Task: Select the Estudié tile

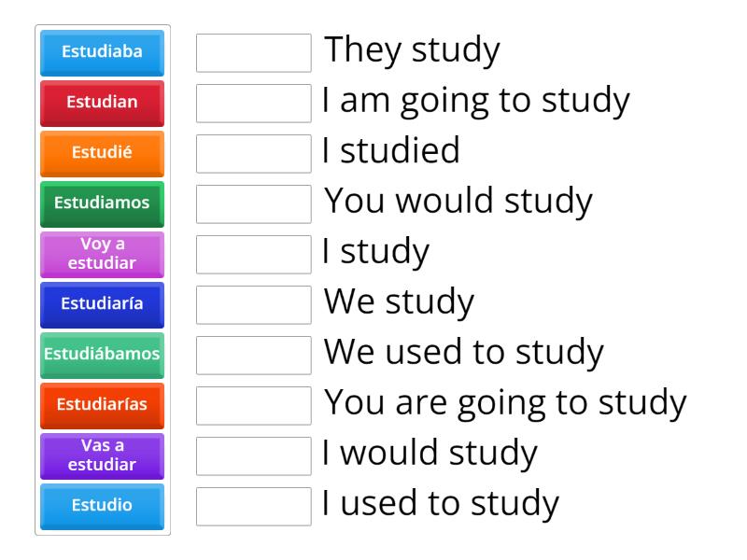Action: 102,154
